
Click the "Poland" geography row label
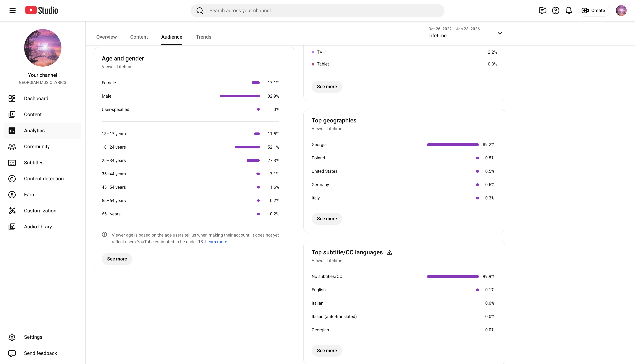click(x=318, y=158)
